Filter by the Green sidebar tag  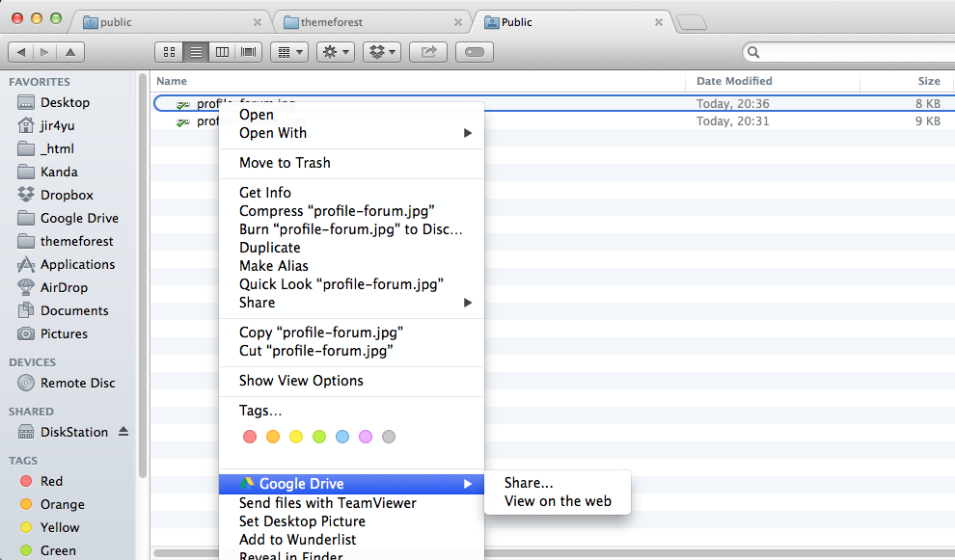[58, 551]
